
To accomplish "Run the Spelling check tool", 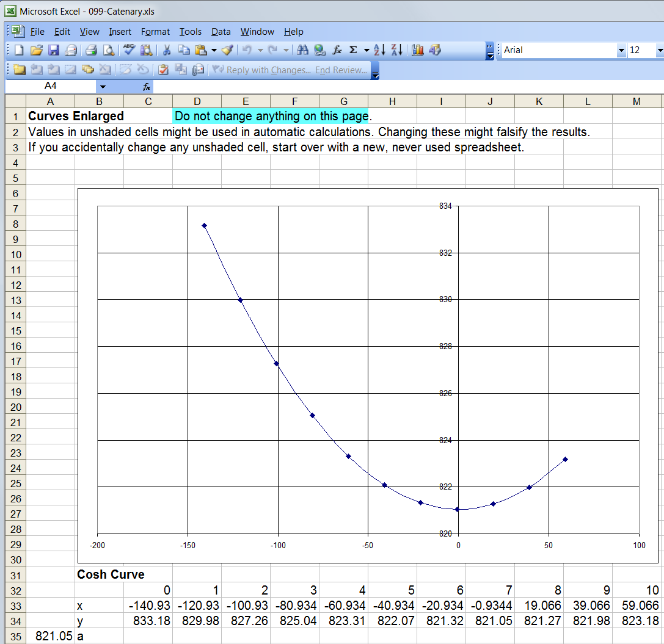I will 128,51.
